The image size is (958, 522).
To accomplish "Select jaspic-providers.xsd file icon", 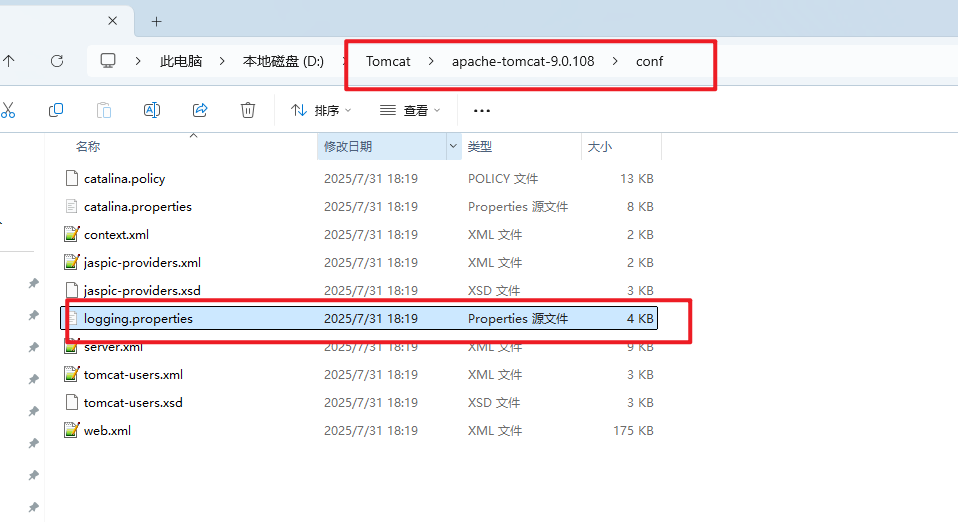I will [x=71, y=290].
